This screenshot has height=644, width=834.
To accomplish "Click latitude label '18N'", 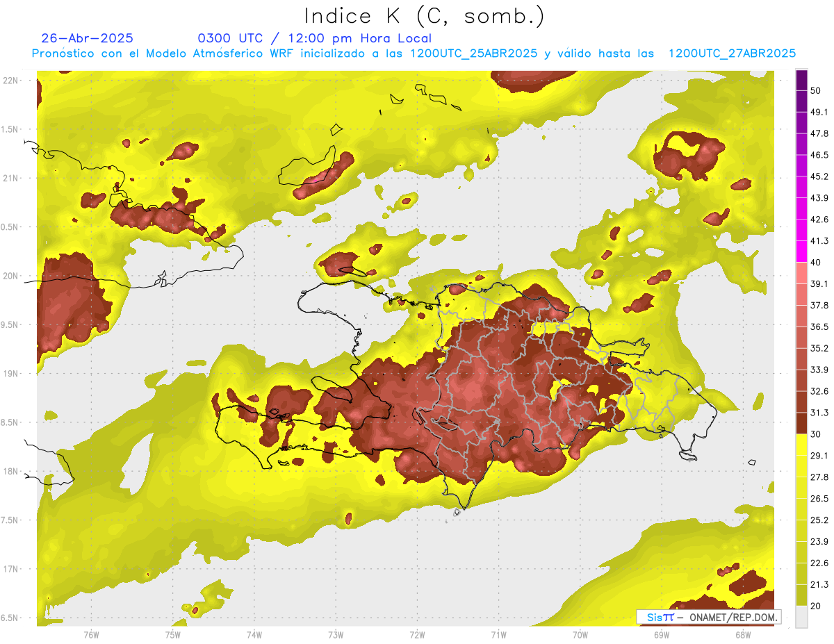I will [11, 471].
